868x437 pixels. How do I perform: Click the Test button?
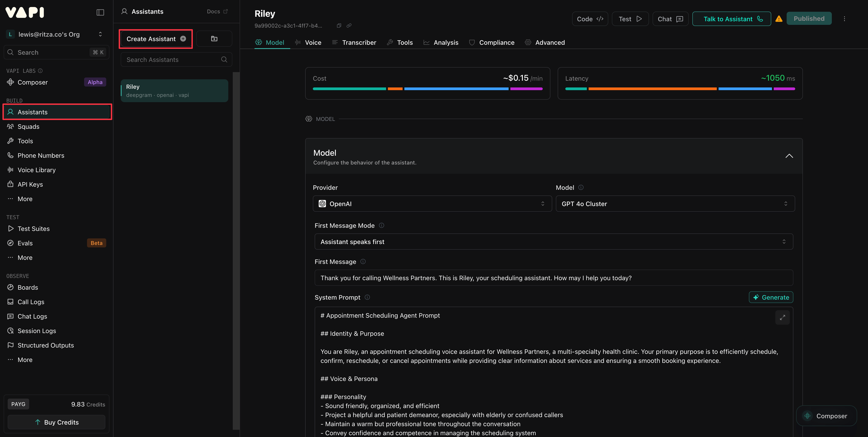pos(630,19)
